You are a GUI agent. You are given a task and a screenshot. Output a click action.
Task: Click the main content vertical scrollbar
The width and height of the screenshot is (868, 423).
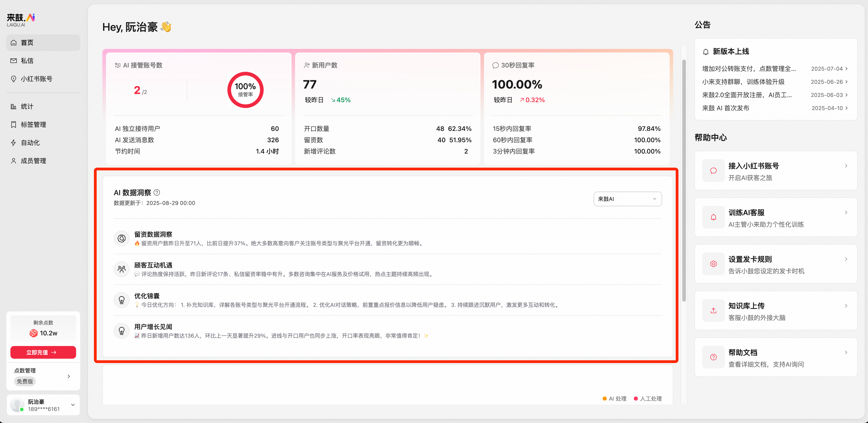click(x=684, y=180)
